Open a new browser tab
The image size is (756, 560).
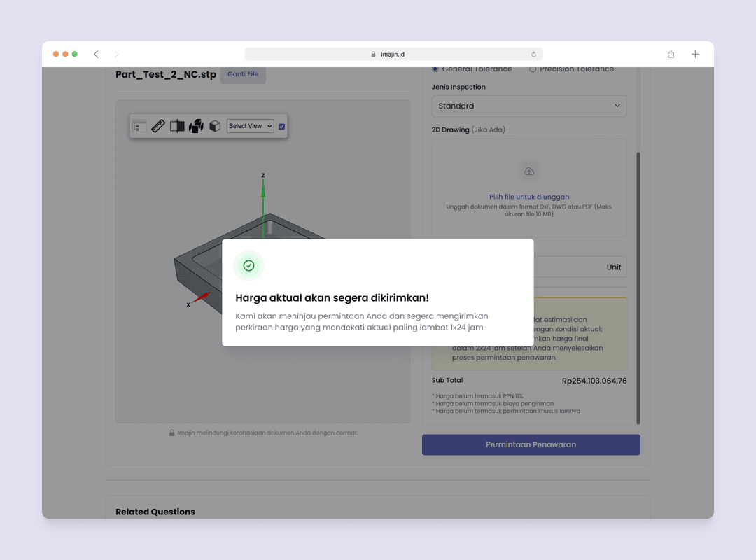pos(695,54)
